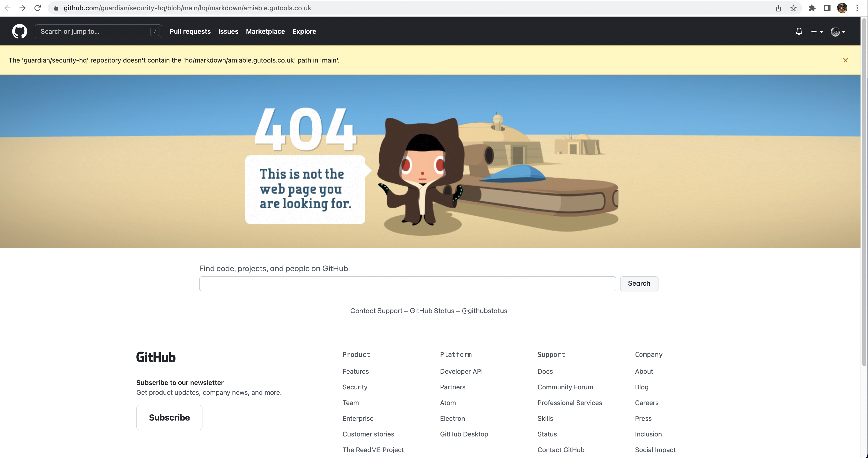
Task: Open the Chrome three-dot menu
Action: 857,8
